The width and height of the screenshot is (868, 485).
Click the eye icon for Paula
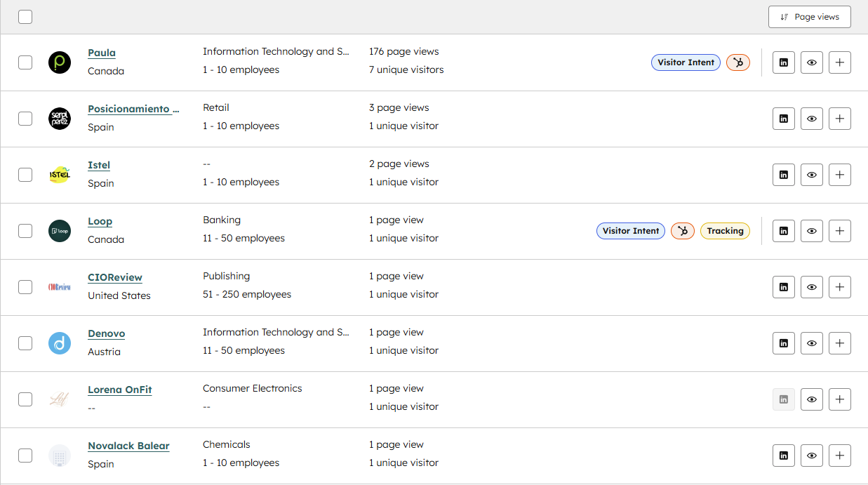(812, 62)
